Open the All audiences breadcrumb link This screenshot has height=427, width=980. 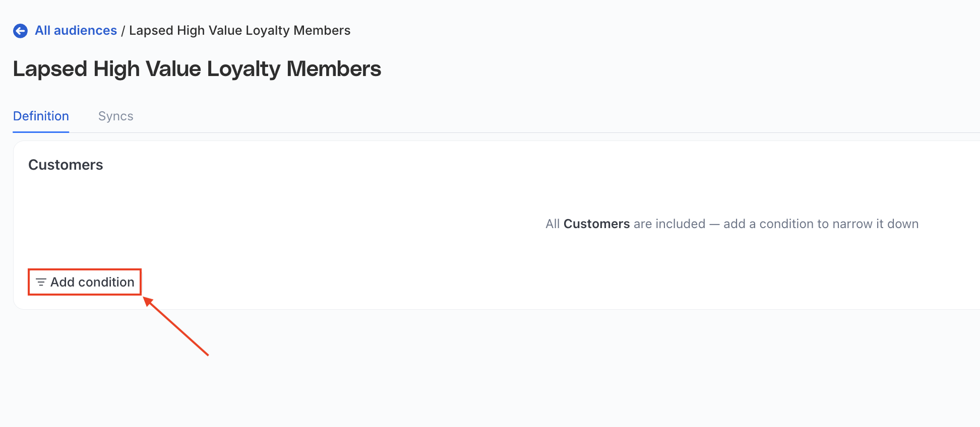pyautogui.click(x=76, y=31)
